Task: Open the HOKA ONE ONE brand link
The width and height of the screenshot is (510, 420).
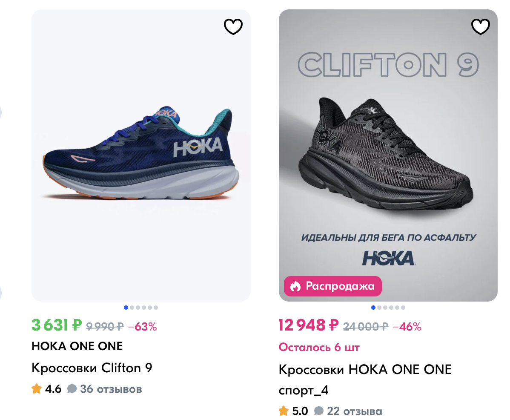Action: (x=77, y=346)
